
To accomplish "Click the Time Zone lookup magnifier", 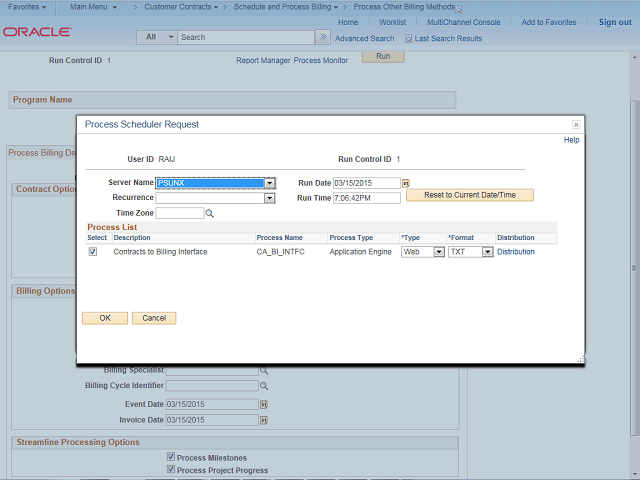I will (210, 213).
